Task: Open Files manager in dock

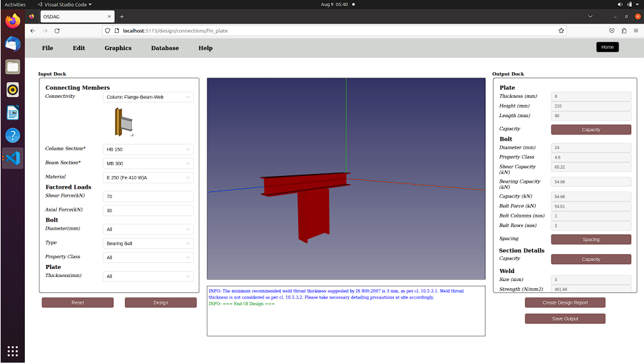Action: (12, 67)
